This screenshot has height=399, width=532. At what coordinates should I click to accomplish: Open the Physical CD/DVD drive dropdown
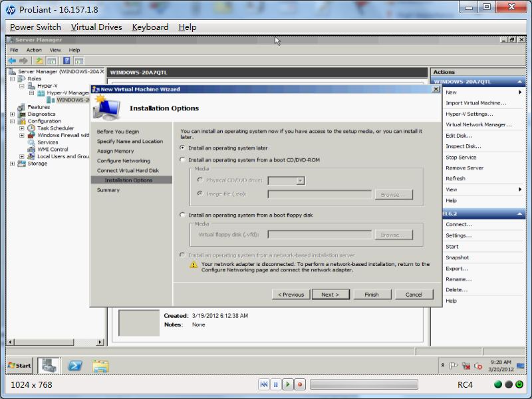point(300,181)
